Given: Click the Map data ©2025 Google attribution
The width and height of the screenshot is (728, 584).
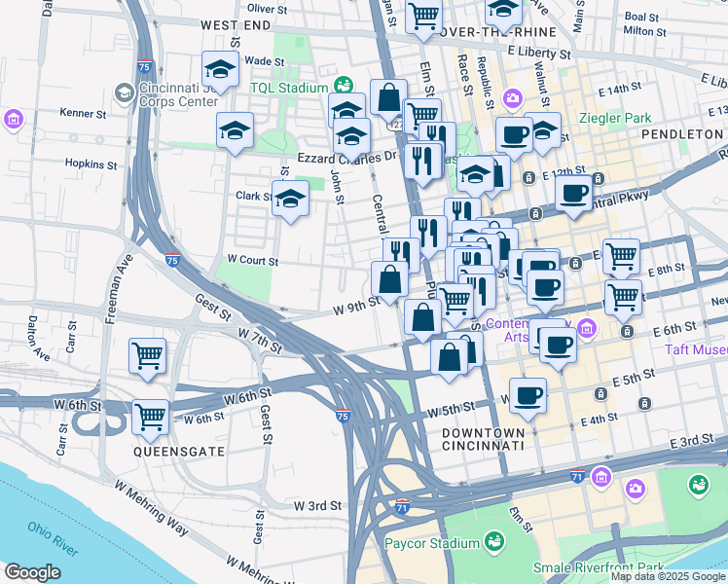Looking at the screenshot, I should (668, 577).
